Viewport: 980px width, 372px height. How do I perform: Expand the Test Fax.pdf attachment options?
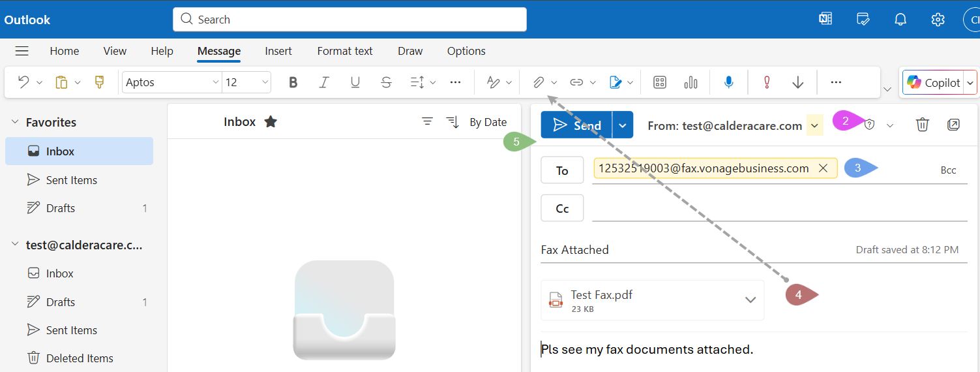tap(750, 300)
